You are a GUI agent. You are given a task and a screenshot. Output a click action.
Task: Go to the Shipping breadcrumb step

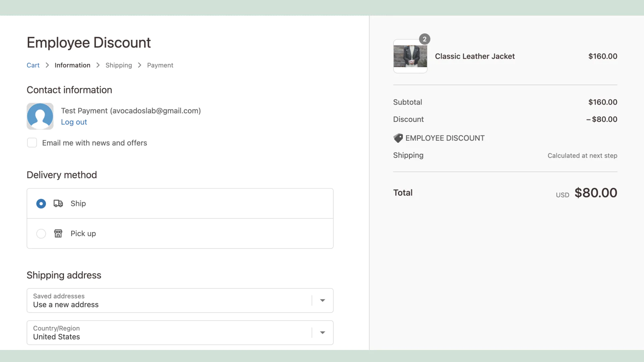point(119,65)
